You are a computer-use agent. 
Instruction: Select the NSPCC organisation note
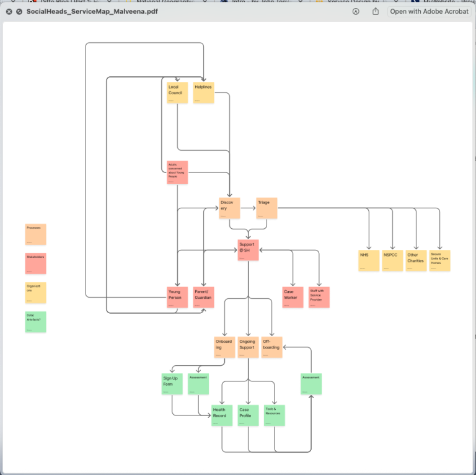pos(392,260)
